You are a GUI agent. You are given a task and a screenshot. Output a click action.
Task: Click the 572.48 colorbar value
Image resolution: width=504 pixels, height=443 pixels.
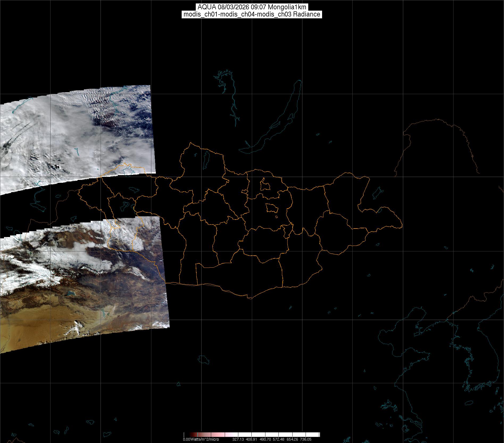[278, 439]
